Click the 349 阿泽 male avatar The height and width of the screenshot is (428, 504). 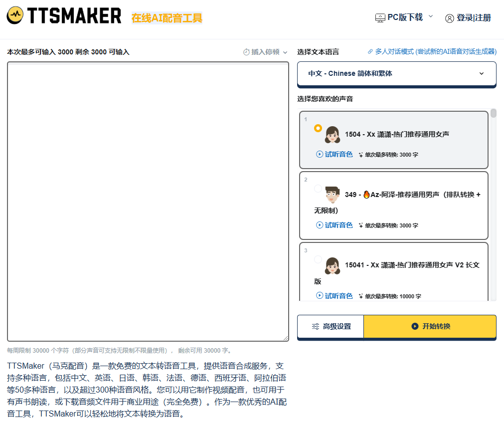tap(333, 195)
